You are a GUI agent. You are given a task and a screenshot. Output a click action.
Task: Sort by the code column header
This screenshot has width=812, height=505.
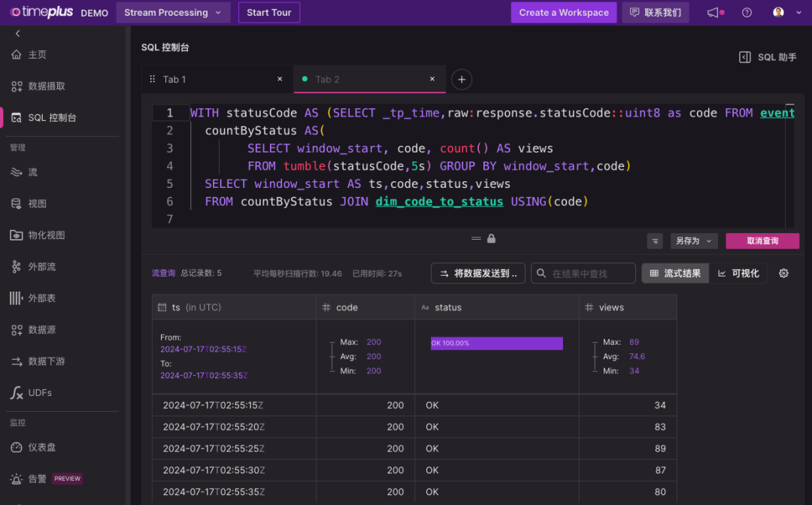pyautogui.click(x=365, y=307)
